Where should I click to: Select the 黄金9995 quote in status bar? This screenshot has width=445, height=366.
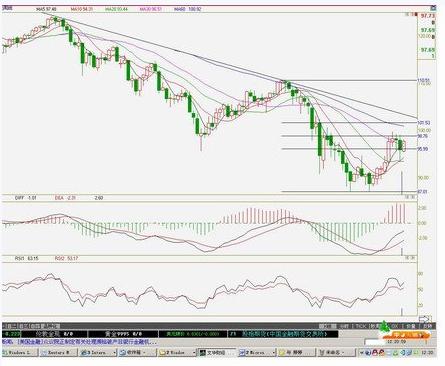123,334
